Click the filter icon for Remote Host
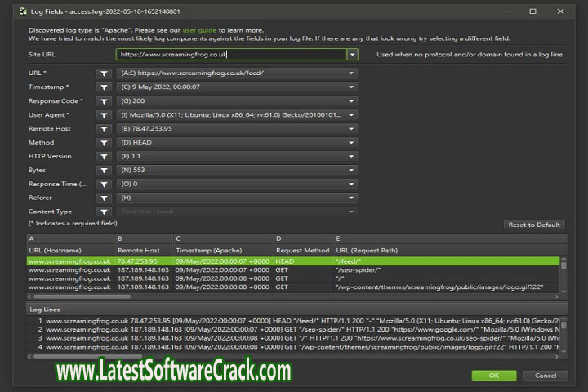Viewport: 588px width, 392px height. click(x=105, y=128)
